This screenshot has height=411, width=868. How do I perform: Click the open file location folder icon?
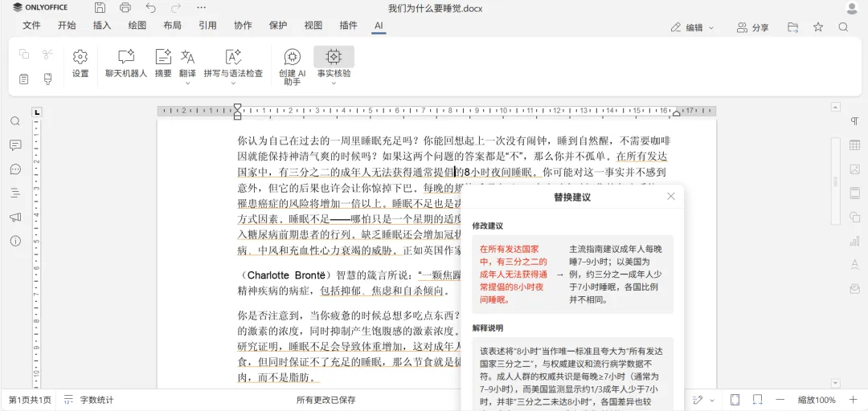(793, 27)
